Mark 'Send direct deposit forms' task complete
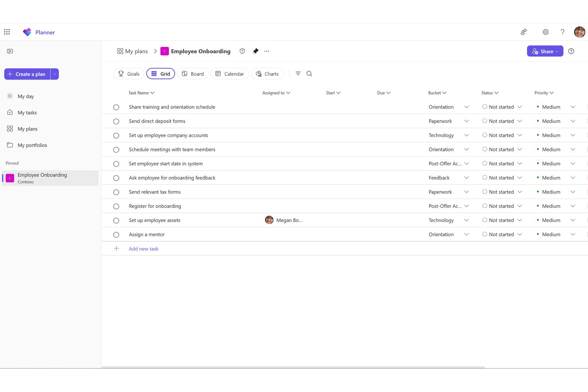The image size is (588, 392). [116, 122]
